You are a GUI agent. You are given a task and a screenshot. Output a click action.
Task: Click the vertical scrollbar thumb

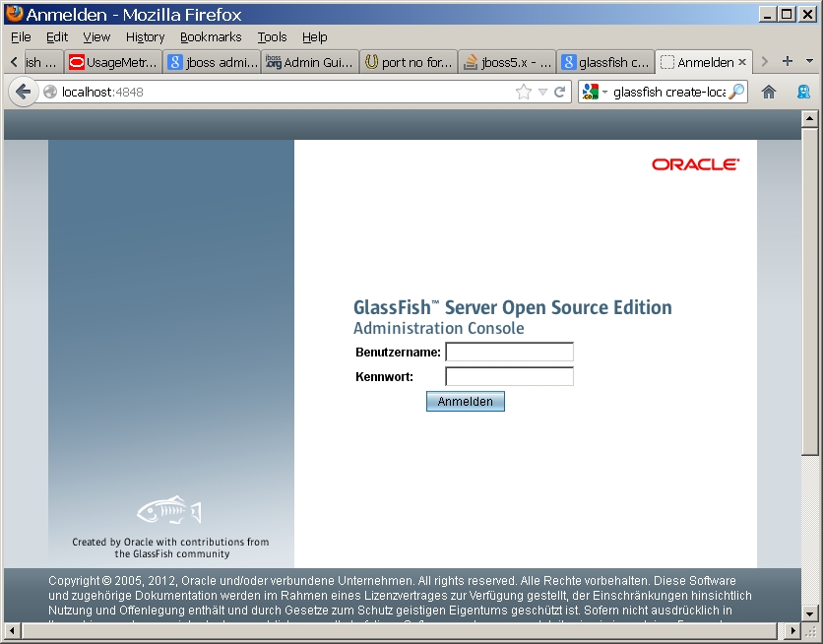809,291
